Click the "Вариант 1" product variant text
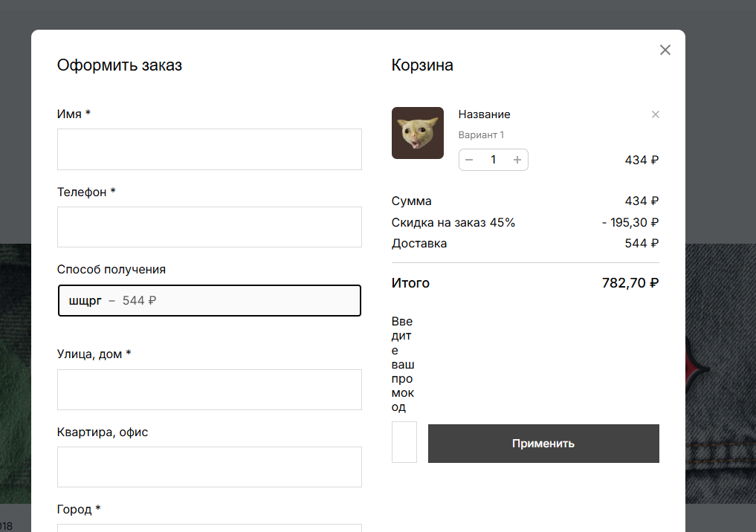Image resolution: width=756 pixels, height=532 pixels. point(481,134)
